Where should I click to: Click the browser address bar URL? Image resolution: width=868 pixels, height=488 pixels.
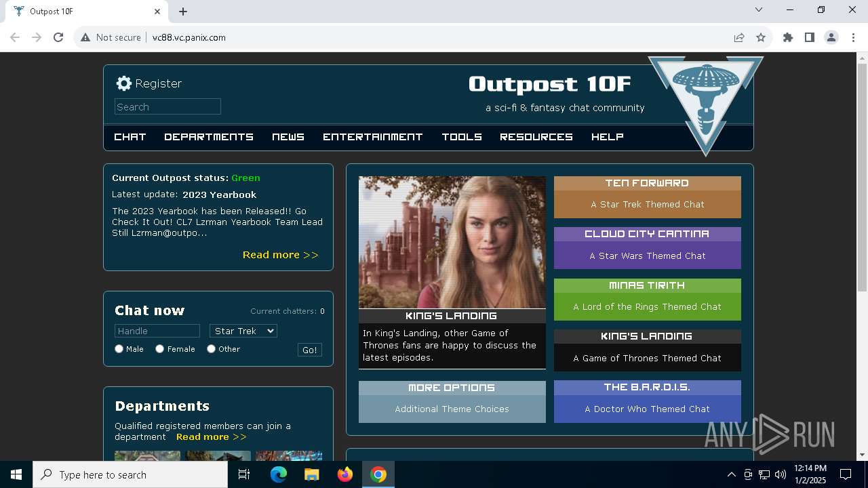pos(189,37)
